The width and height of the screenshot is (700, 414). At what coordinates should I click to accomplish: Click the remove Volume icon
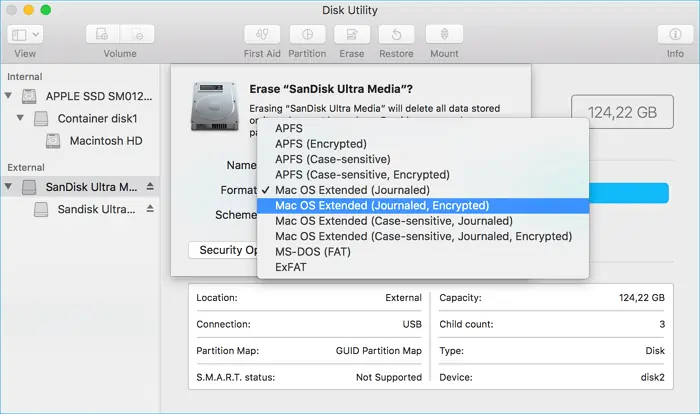(137, 34)
